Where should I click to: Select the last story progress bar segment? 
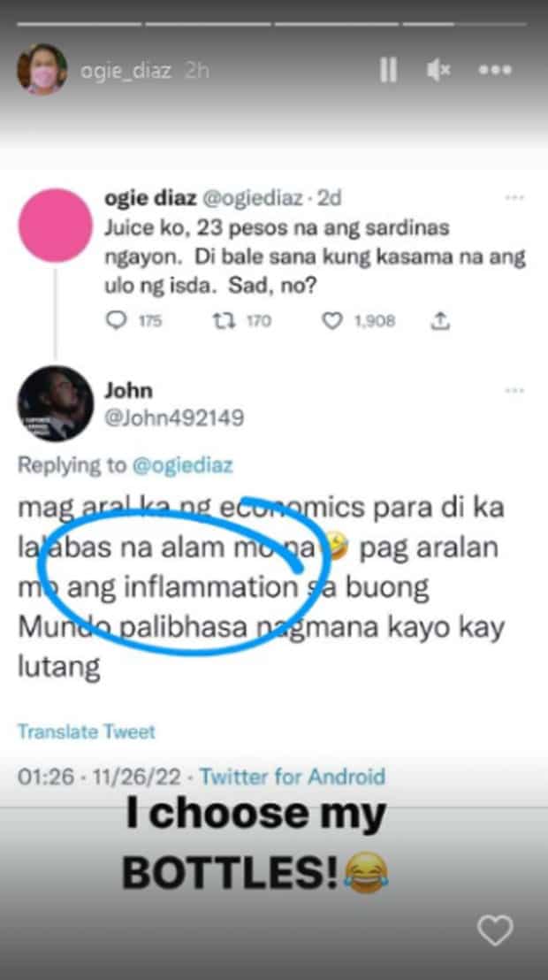(x=465, y=25)
